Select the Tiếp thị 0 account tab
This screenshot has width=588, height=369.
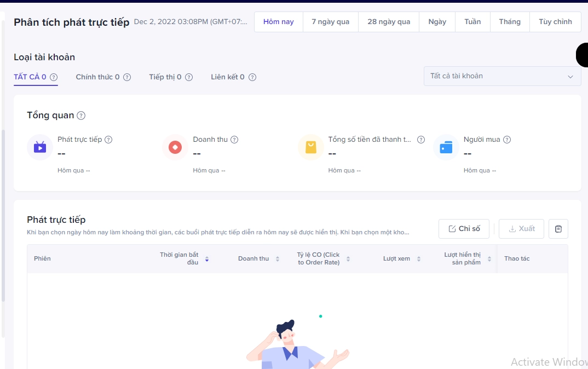(x=165, y=77)
